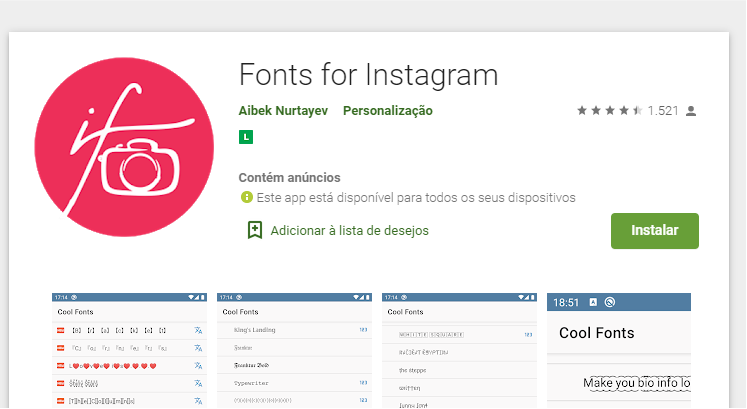Click the 'Contém anúncios' label

click(x=290, y=178)
